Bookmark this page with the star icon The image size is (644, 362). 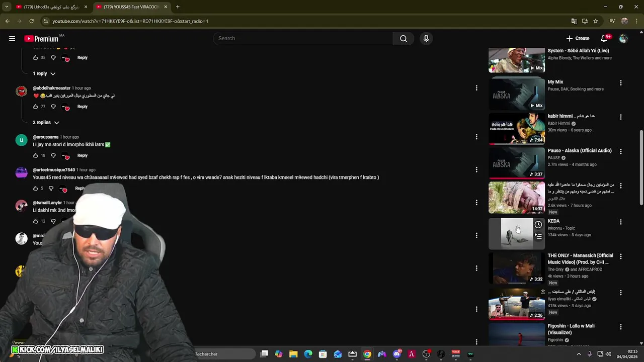tap(596, 21)
